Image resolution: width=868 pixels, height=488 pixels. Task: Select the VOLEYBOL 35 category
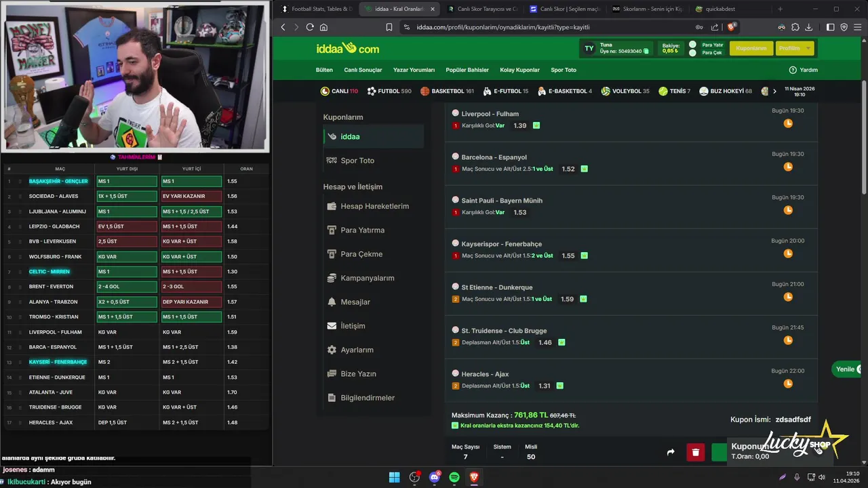tap(625, 91)
